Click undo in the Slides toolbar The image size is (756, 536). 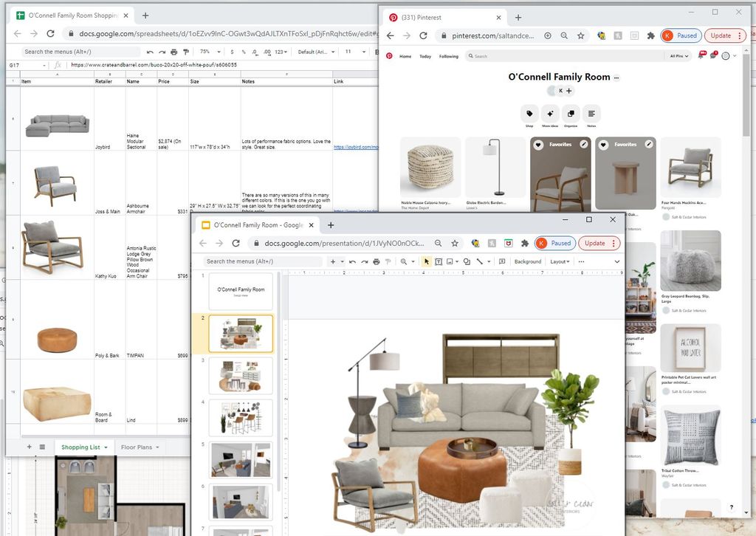tap(352, 261)
